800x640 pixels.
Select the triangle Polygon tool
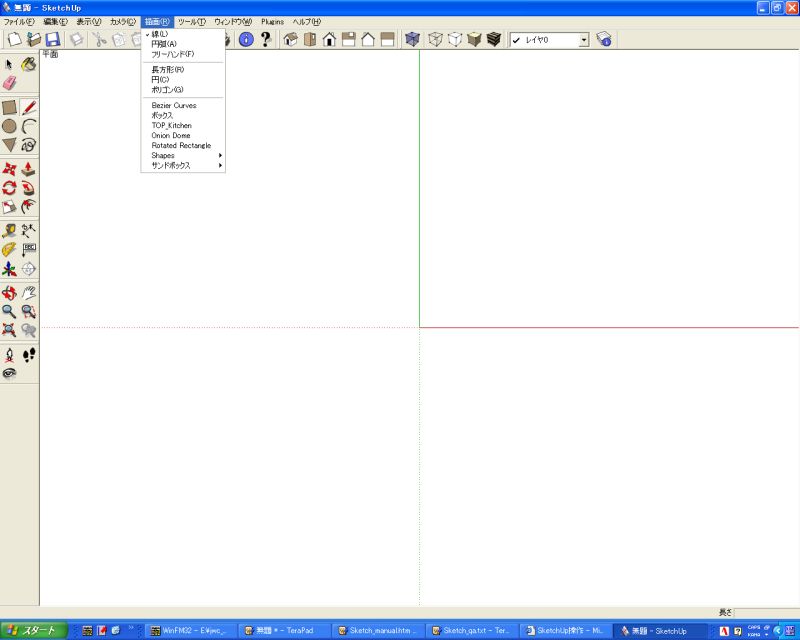click(9, 145)
